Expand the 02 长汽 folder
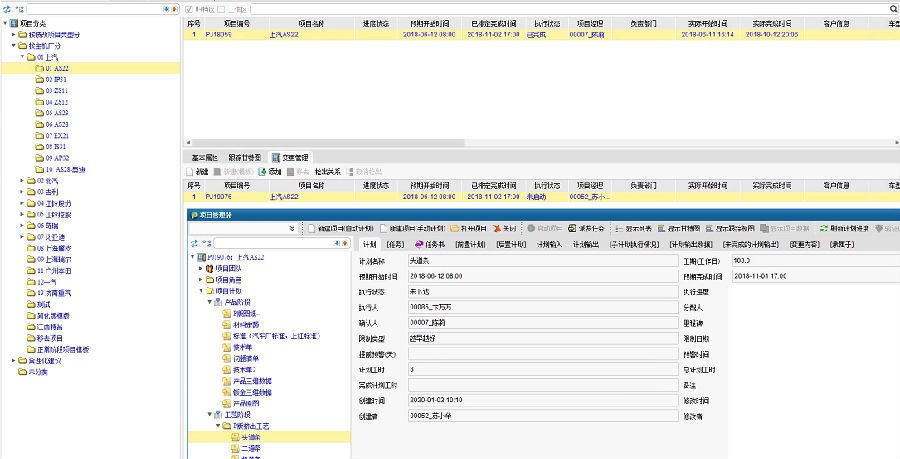This screenshot has width=900, height=459. 23,181
